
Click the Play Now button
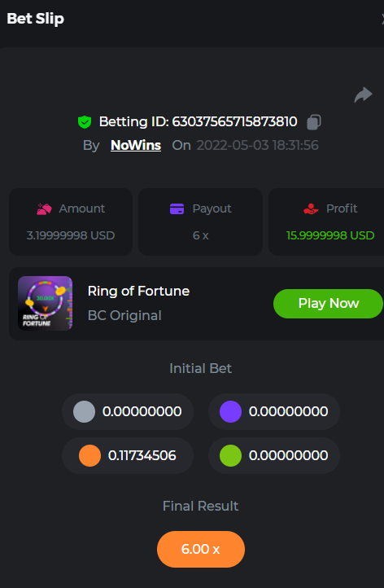point(328,304)
